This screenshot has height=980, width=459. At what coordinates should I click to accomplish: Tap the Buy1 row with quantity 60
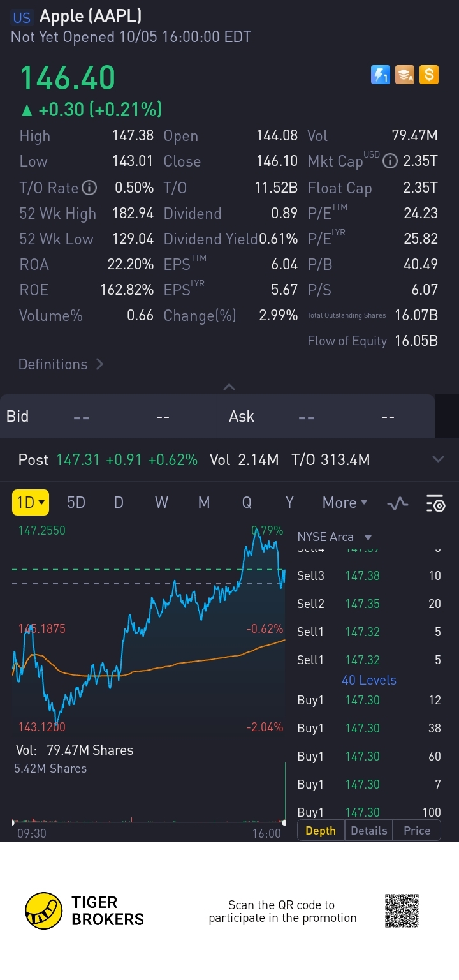369,756
